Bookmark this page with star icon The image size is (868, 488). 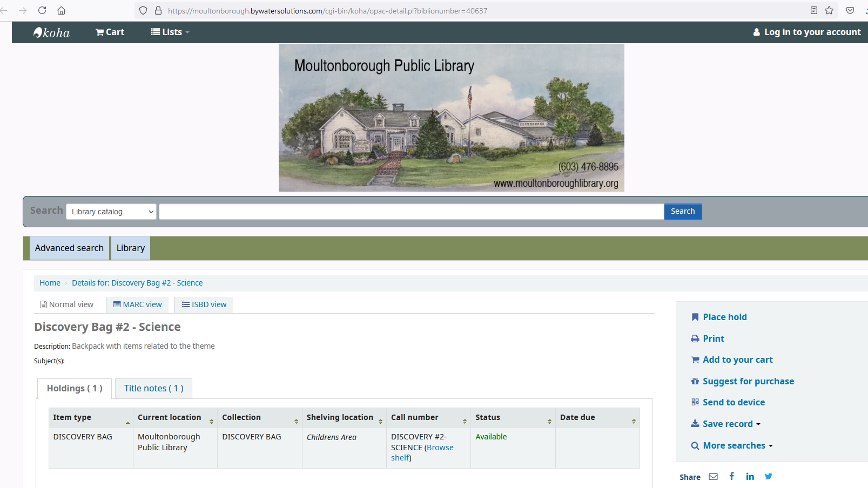click(829, 10)
